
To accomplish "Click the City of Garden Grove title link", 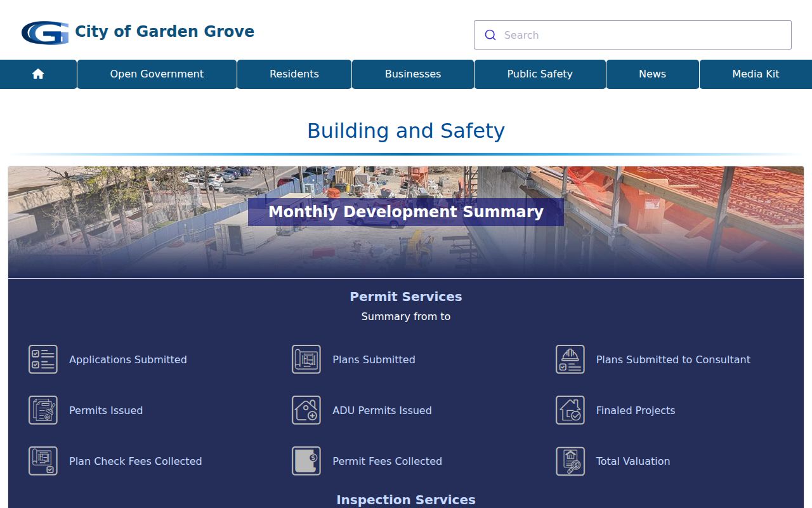I will click(x=164, y=31).
